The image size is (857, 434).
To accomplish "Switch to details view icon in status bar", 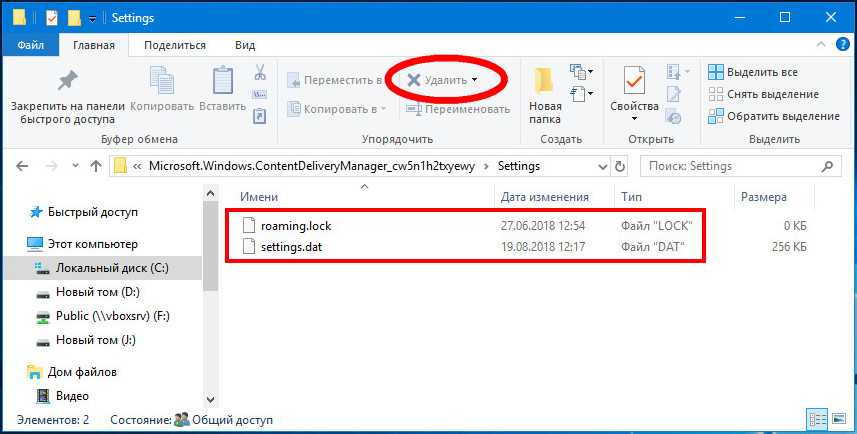I will click(818, 420).
